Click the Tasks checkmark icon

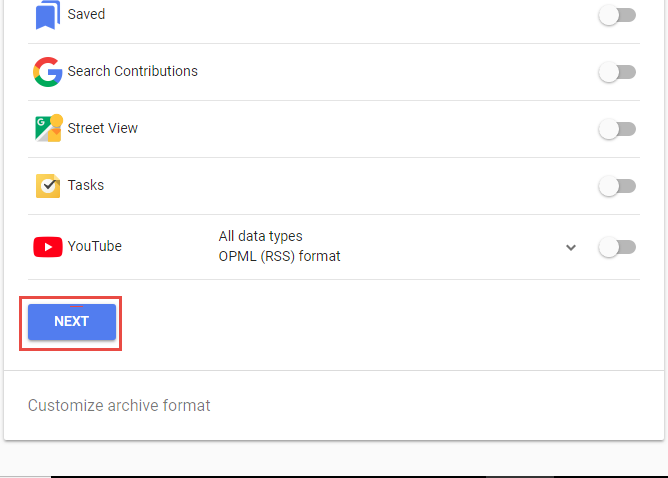click(48, 186)
